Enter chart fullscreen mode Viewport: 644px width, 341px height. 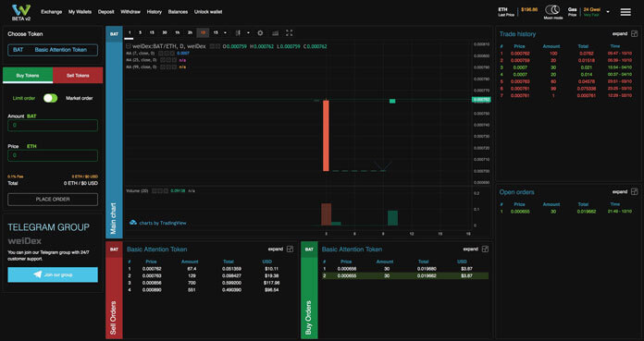tap(289, 33)
